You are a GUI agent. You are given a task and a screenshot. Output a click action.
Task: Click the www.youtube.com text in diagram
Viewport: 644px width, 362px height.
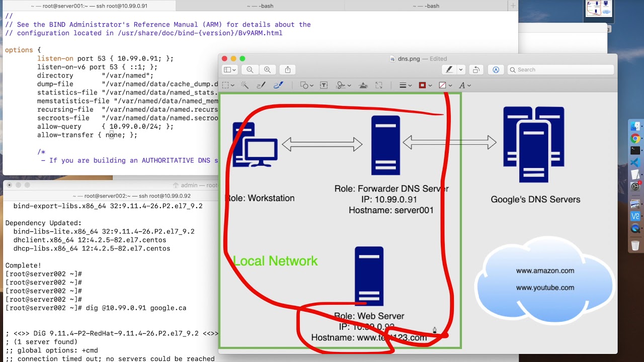545,288
